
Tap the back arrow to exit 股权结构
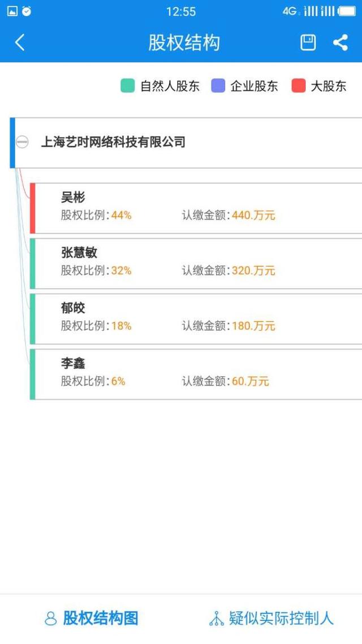pyautogui.click(x=20, y=42)
